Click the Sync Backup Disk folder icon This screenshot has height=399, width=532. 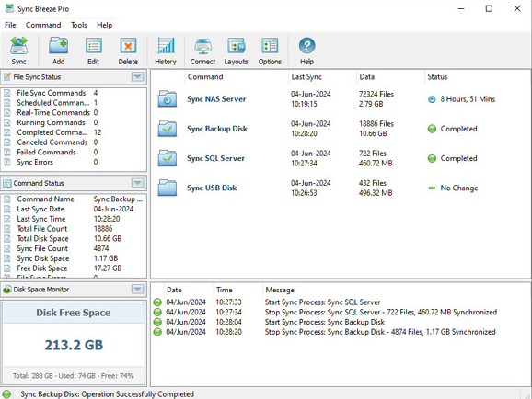tap(167, 129)
